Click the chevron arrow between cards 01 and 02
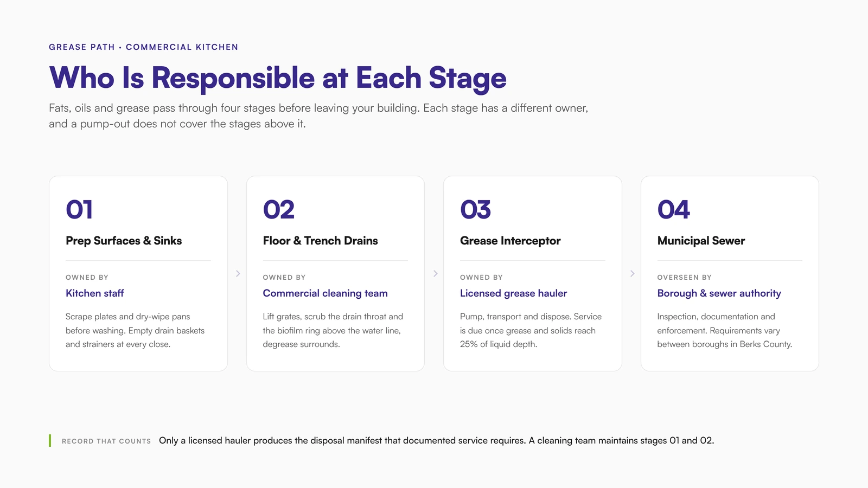The width and height of the screenshot is (868, 488). (238, 274)
